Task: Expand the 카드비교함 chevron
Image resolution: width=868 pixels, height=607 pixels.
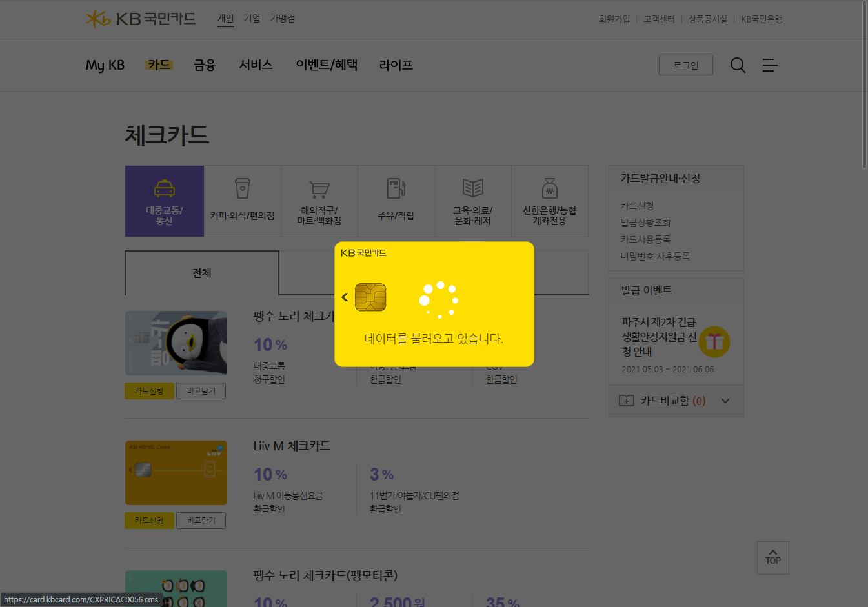Action: coord(725,401)
